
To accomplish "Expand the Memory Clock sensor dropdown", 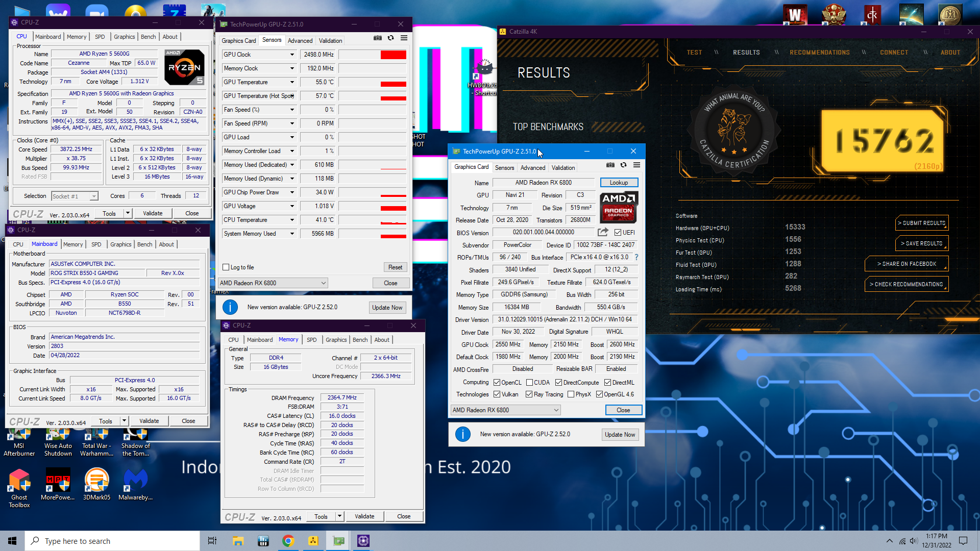I will (x=292, y=68).
